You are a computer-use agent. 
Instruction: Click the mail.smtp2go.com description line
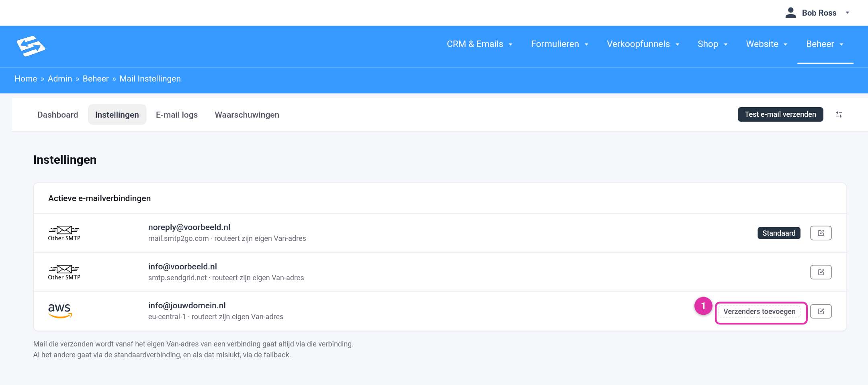pyautogui.click(x=227, y=238)
